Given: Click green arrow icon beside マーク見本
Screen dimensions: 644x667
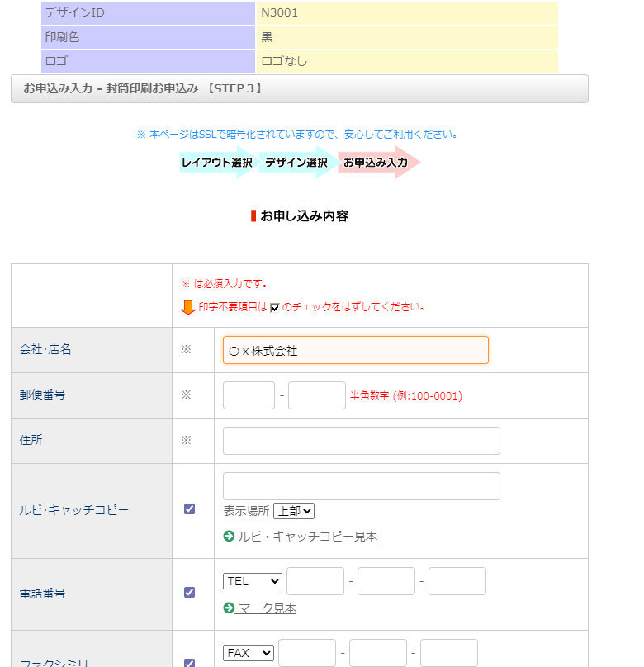Looking at the screenshot, I should pos(229,608).
